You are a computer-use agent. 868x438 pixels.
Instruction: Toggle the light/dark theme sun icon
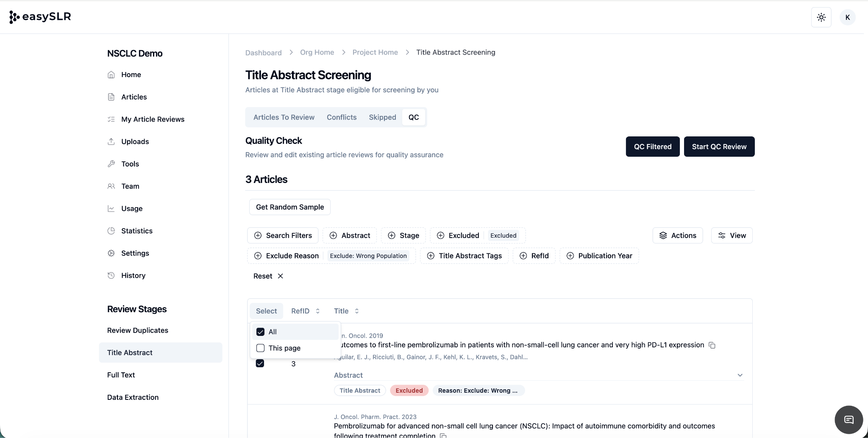(x=821, y=17)
